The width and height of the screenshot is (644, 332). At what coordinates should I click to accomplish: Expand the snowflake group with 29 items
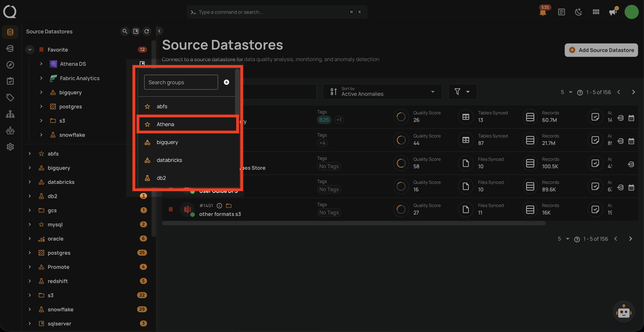(x=30, y=309)
